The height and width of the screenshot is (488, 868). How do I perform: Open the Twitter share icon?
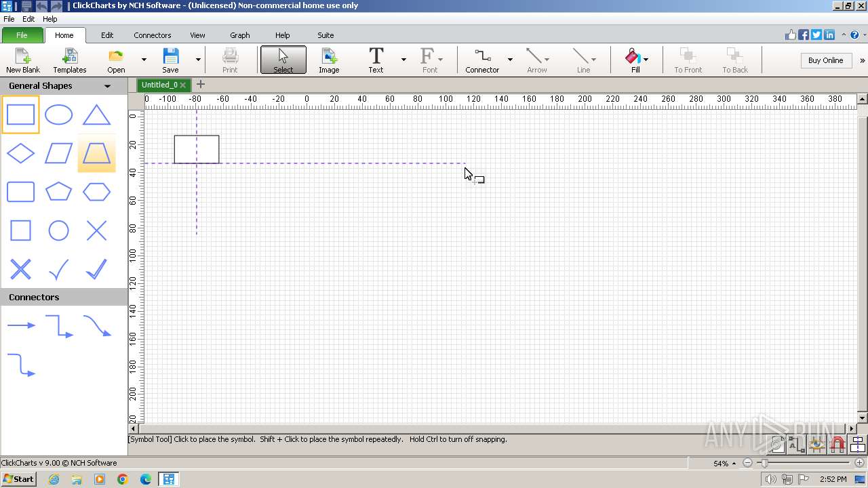click(x=816, y=35)
